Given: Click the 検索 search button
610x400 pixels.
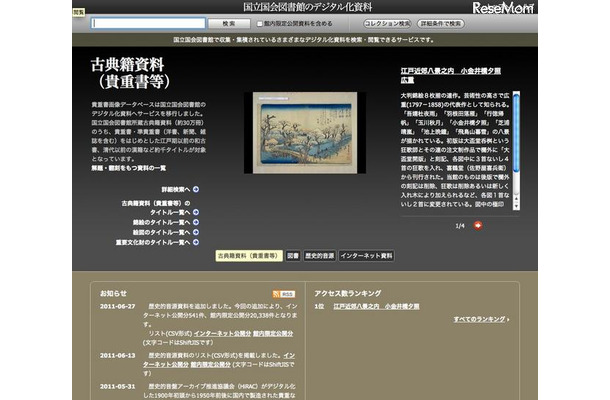Looking at the screenshot, I should (229, 24).
